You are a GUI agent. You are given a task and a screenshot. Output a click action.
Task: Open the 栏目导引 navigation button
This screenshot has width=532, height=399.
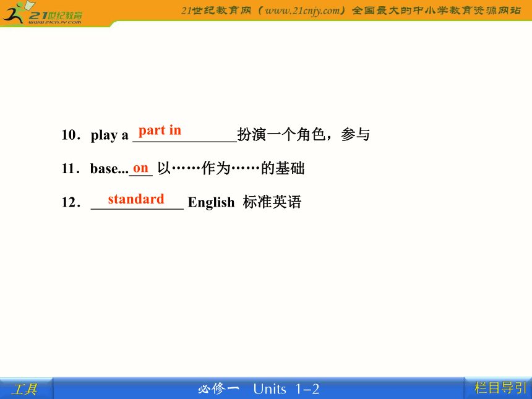pos(498,388)
